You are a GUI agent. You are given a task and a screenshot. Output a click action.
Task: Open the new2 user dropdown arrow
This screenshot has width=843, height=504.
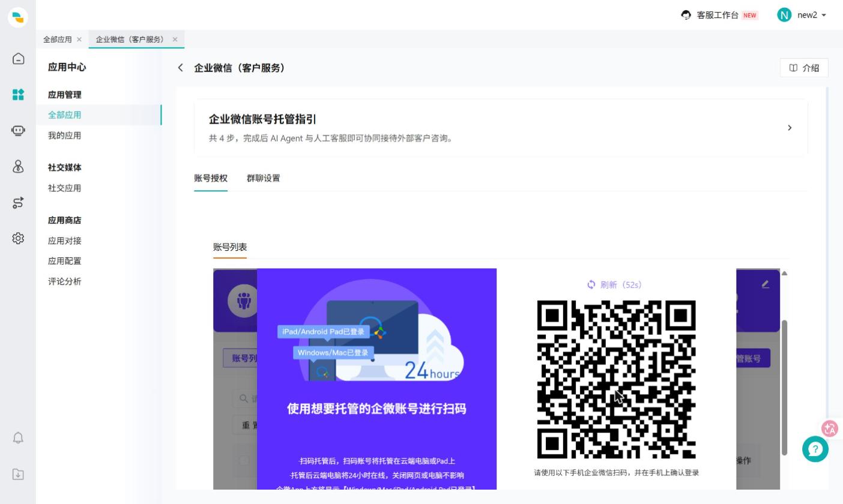[823, 15]
